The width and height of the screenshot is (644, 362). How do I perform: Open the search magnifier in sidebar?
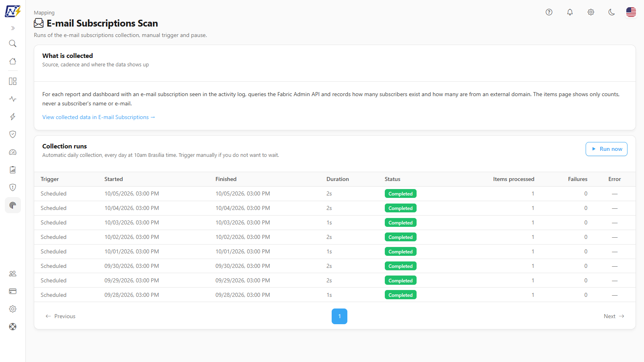[13, 43]
